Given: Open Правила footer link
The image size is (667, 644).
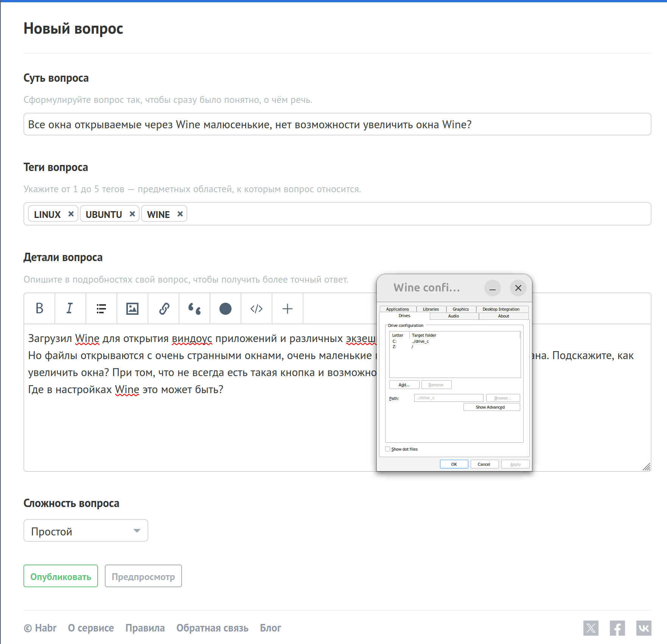Looking at the screenshot, I should (x=145, y=628).
